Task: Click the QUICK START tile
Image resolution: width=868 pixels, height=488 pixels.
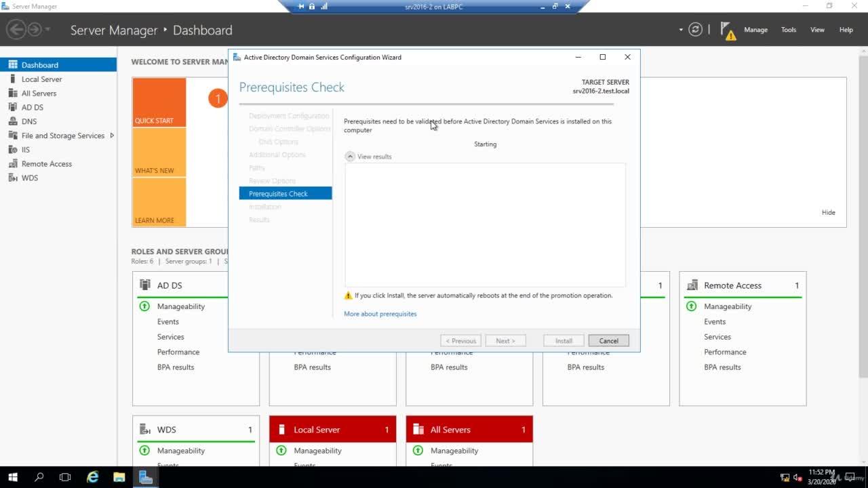Action: 159,102
